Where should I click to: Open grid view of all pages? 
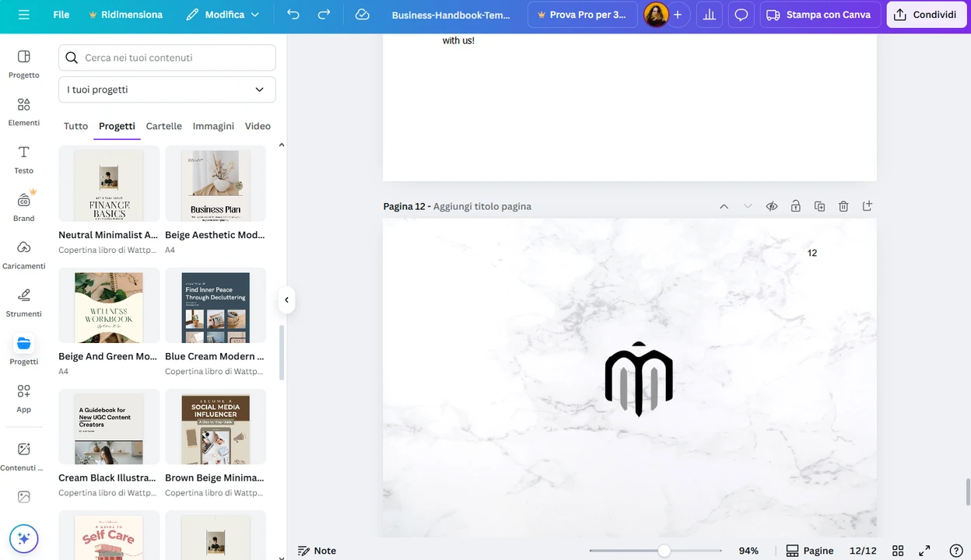click(898, 551)
